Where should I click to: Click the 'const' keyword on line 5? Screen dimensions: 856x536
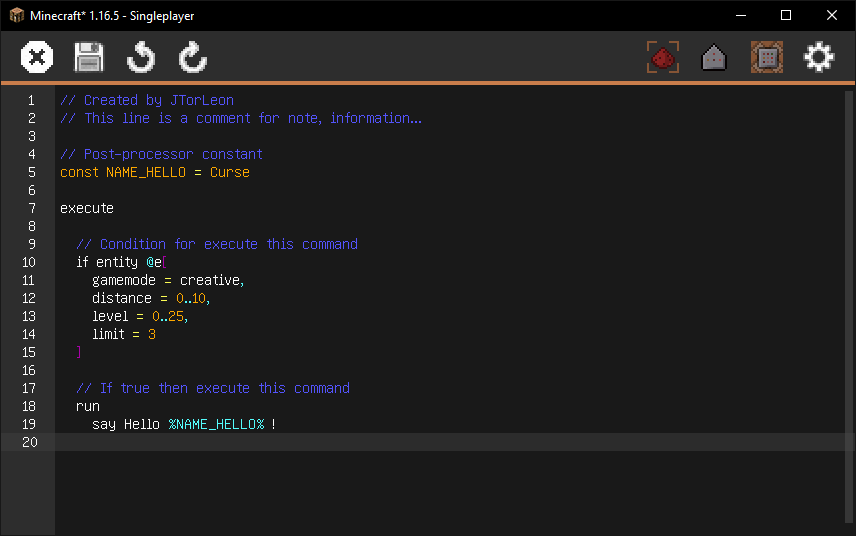(79, 172)
